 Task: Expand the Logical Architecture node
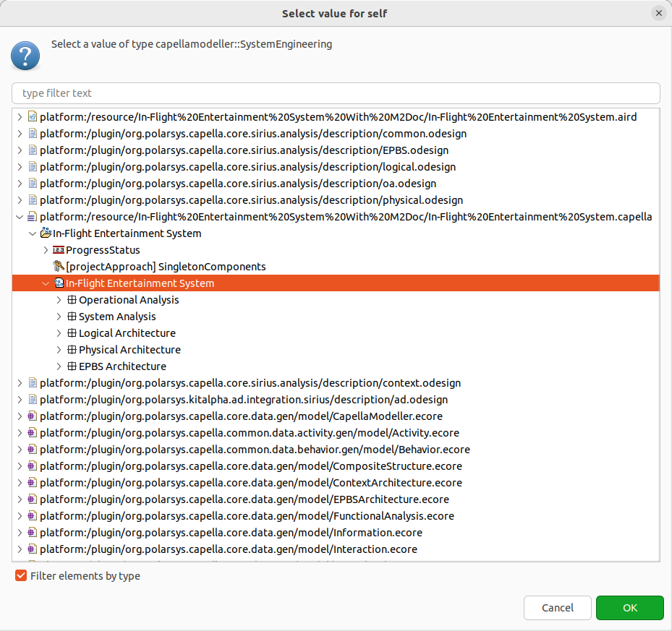point(59,333)
